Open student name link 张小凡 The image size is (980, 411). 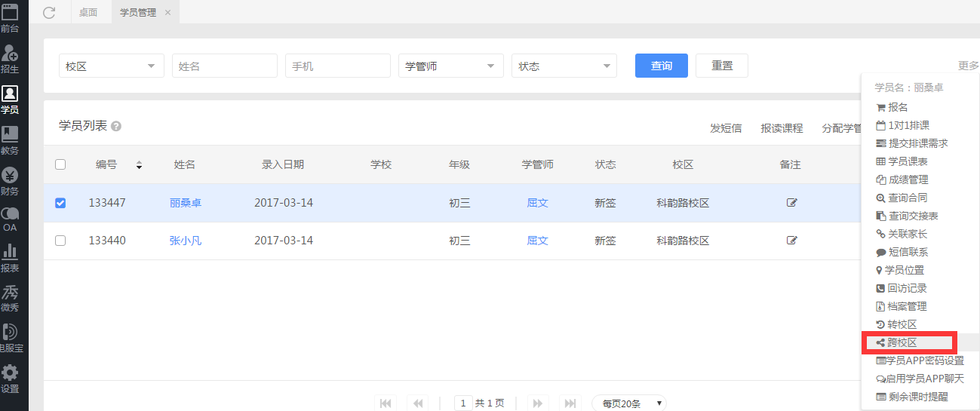pyautogui.click(x=186, y=241)
